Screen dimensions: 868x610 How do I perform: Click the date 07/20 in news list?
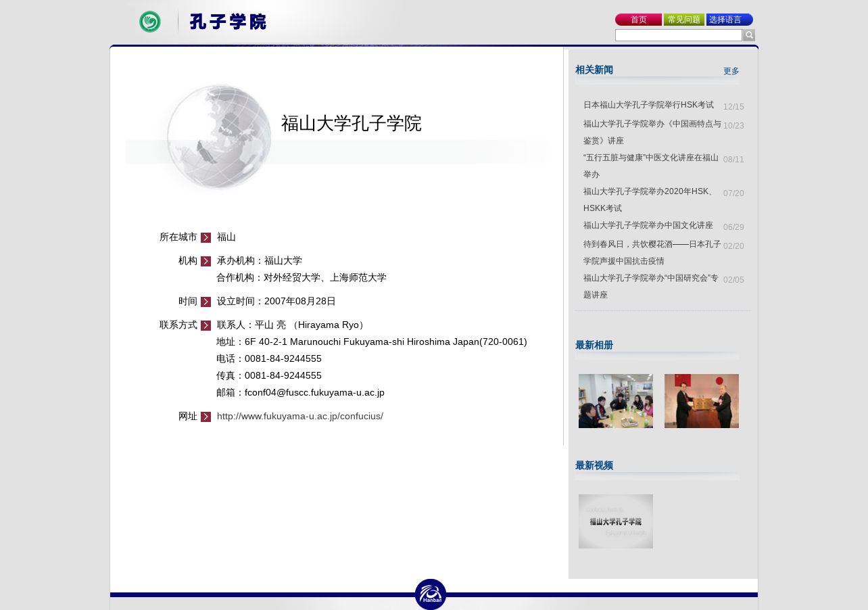point(733,193)
